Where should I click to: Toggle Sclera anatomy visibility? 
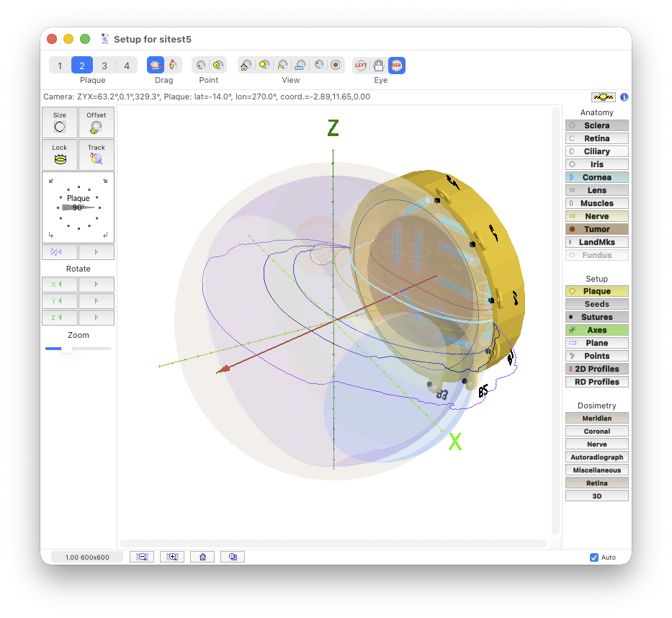click(x=596, y=125)
